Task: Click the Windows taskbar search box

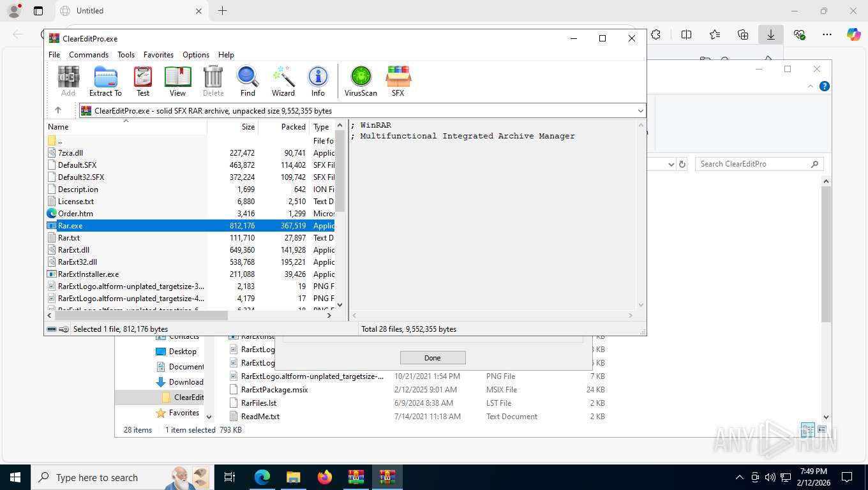Action: pyautogui.click(x=121, y=477)
